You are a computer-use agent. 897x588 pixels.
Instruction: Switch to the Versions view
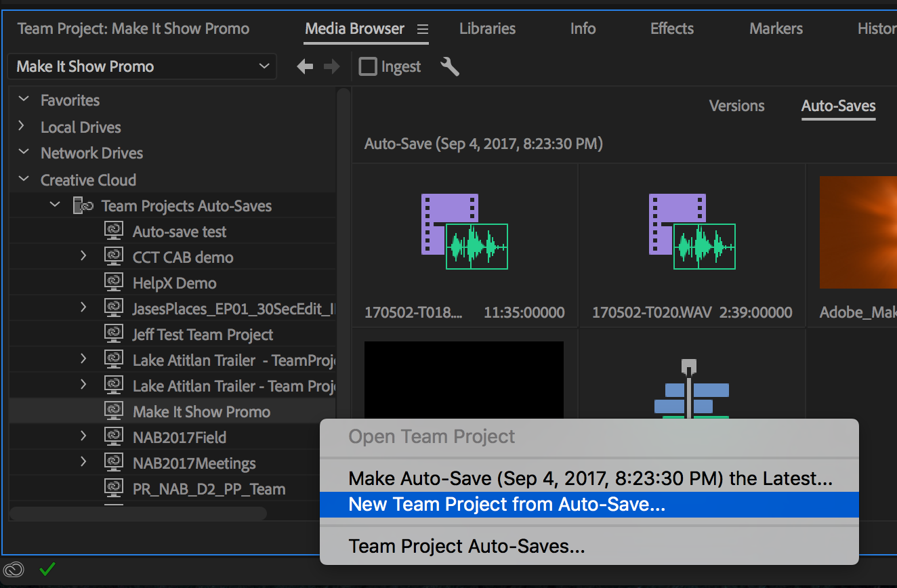pos(736,106)
